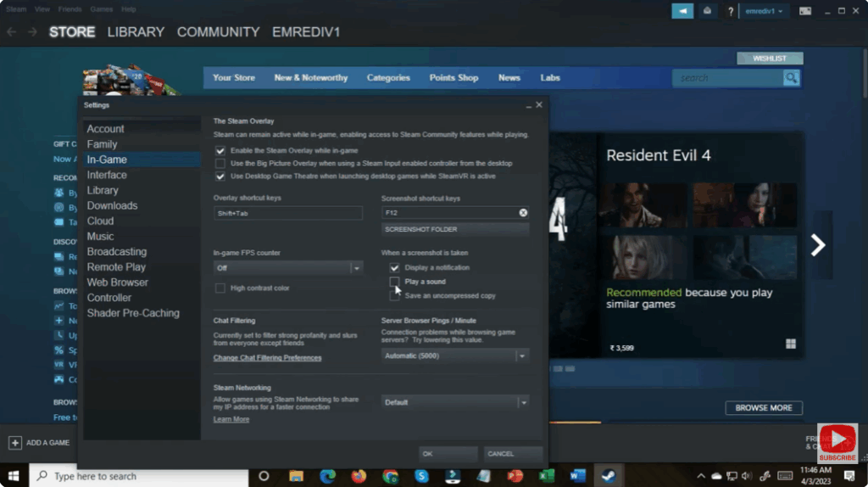868x487 pixels.
Task: Launch Firefox from taskbar
Action: click(359, 476)
